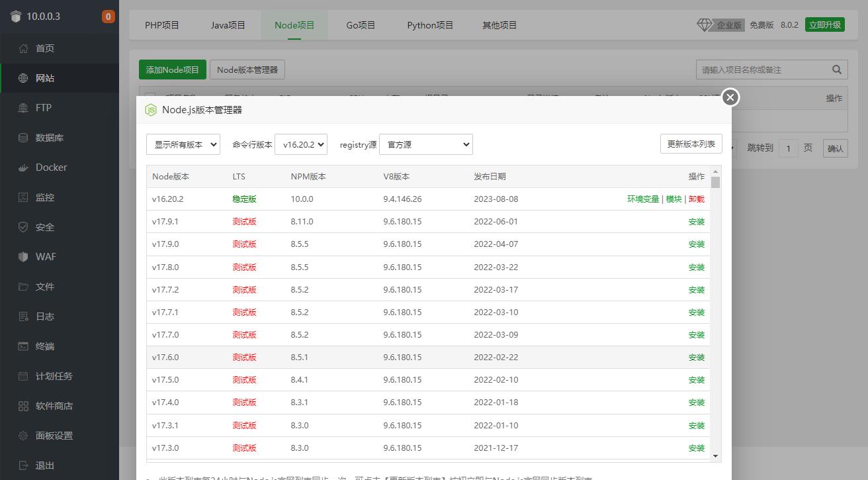Open the Docker whale icon
This screenshot has height=480, width=868.
(x=24, y=168)
